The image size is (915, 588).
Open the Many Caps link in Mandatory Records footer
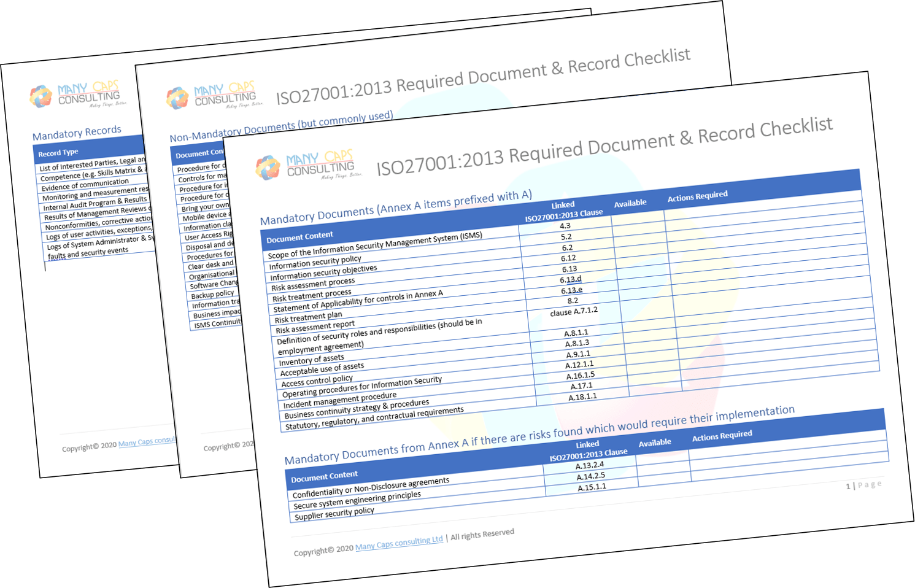tap(147, 443)
